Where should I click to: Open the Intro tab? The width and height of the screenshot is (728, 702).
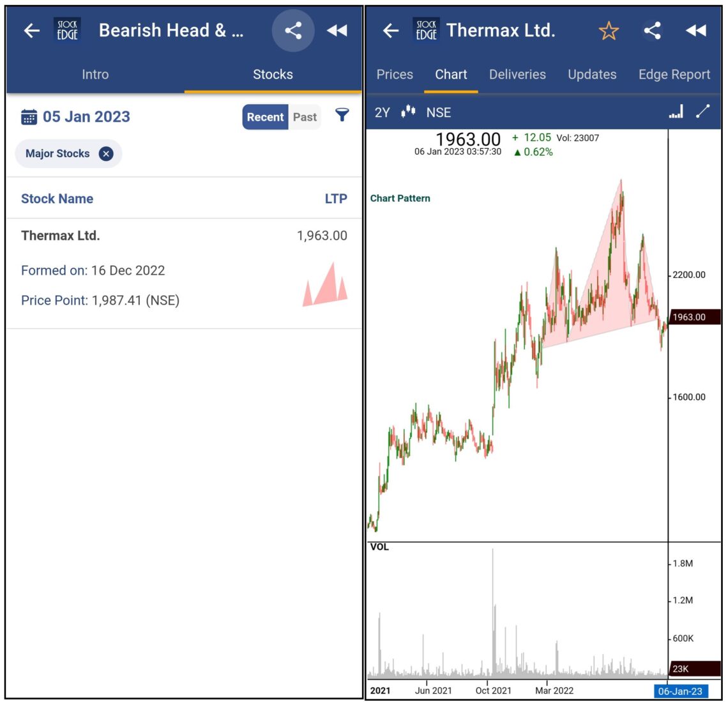click(95, 74)
